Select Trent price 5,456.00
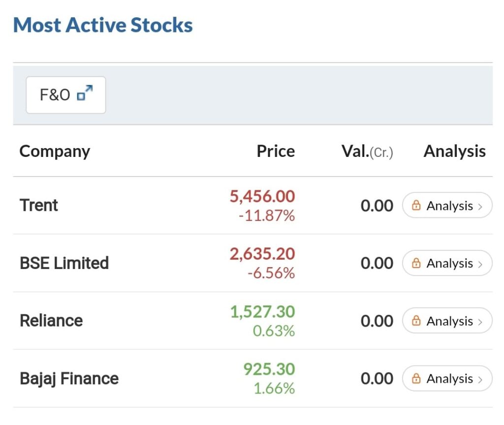The height and width of the screenshot is (425, 504). [x=262, y=196]
